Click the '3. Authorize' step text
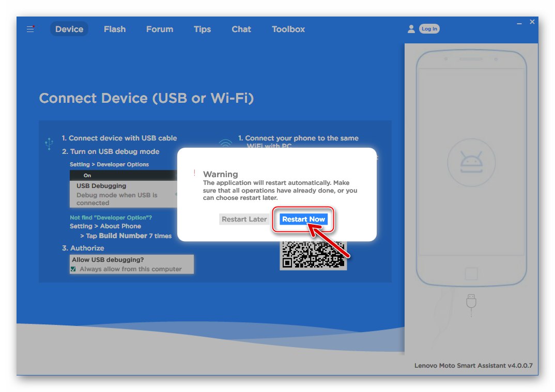This screenshot has height=392, width=555. coord(83,248)
